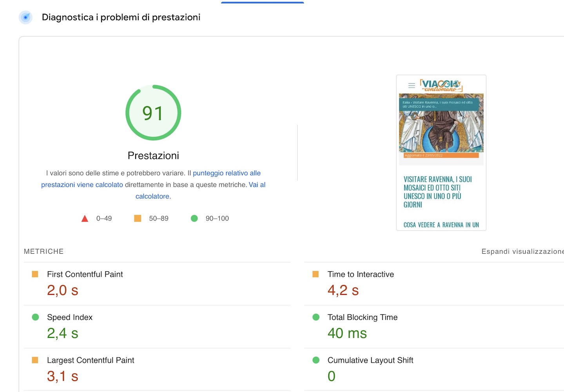
Task: Select the red triangle 0–49 legend icon
Action: [85, 218]
